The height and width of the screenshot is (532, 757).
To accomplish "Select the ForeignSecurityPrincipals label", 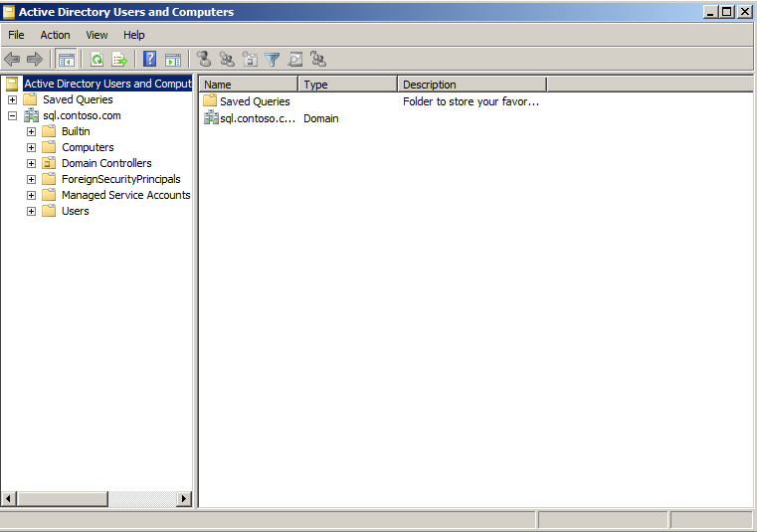I will (x=121, y=179).
